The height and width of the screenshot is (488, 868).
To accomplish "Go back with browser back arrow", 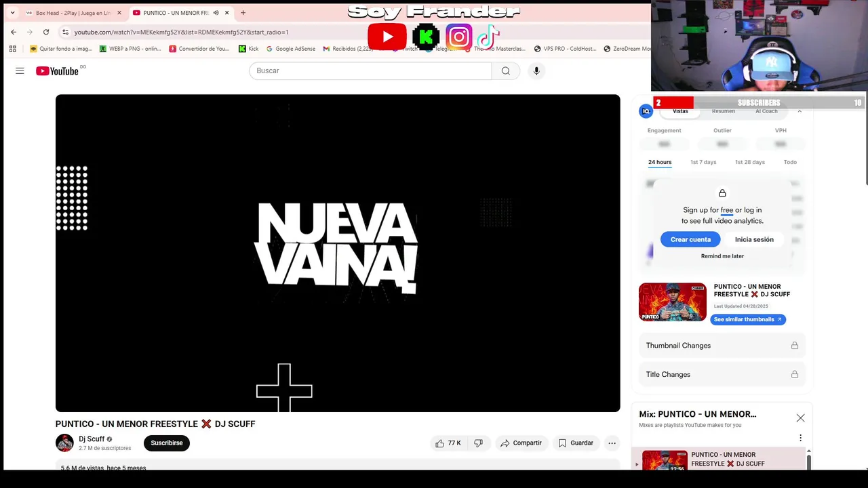I will [x=14, y=32].
